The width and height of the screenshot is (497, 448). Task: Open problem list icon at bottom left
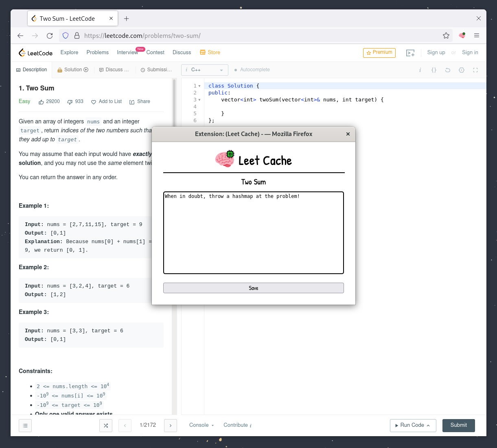pyautogui.click(x=25, y=425)
